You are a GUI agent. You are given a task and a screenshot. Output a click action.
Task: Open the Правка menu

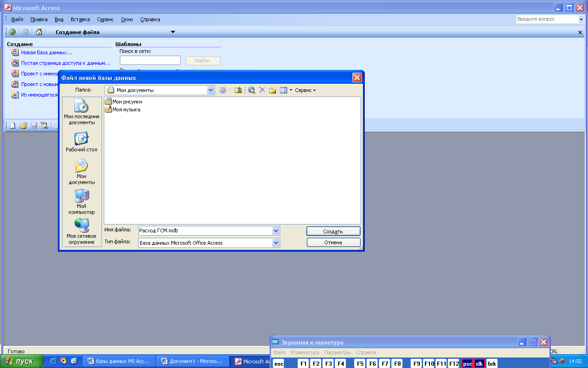pyautogui.click(x=39, y=19)
